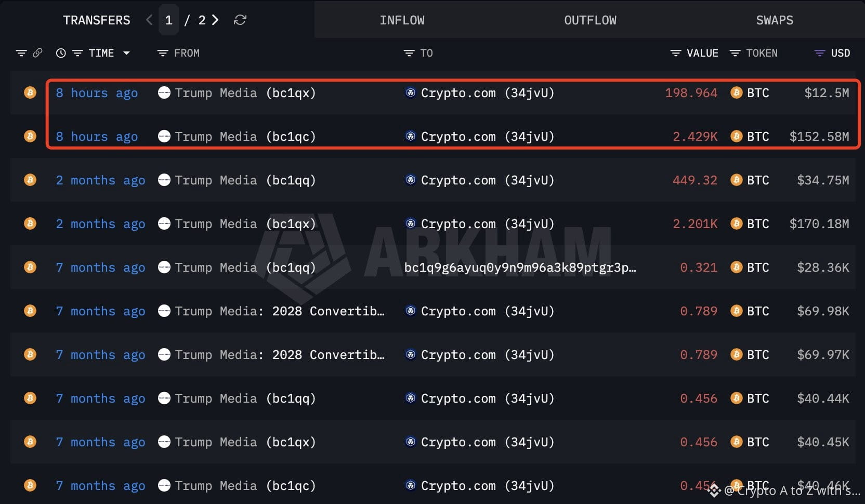Click the clock icon in TIME header
This screenshot has height=504, width=865.
[x=61, y=53]
